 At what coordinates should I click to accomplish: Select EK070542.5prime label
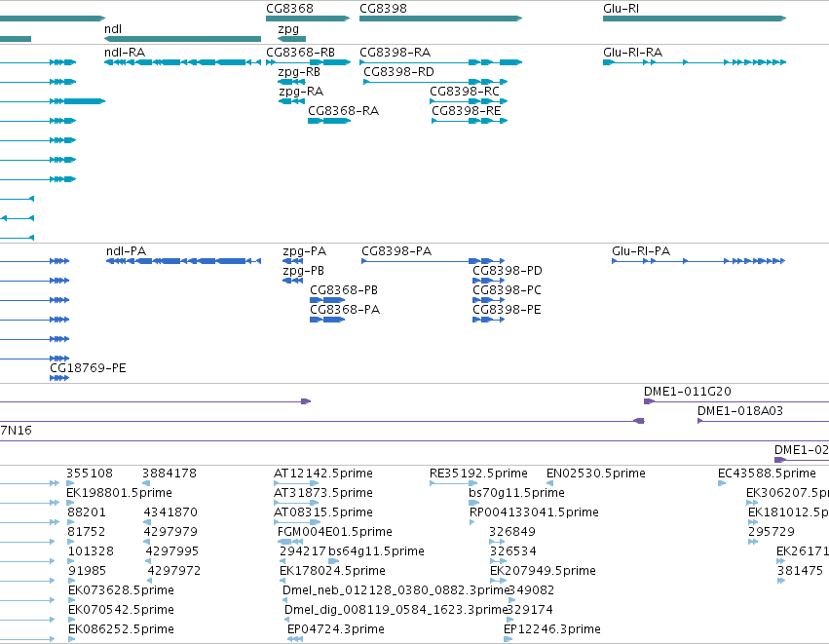click(121, 610)
